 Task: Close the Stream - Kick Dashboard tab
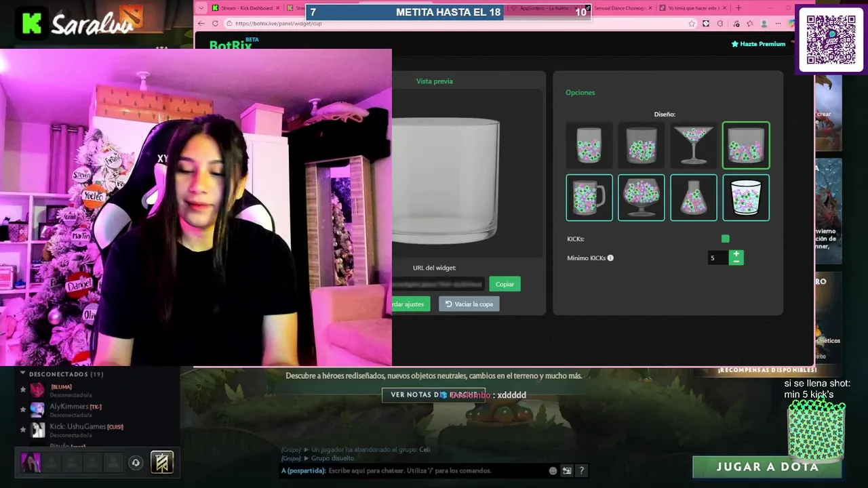pyautogui.click(x=277, y=8)
